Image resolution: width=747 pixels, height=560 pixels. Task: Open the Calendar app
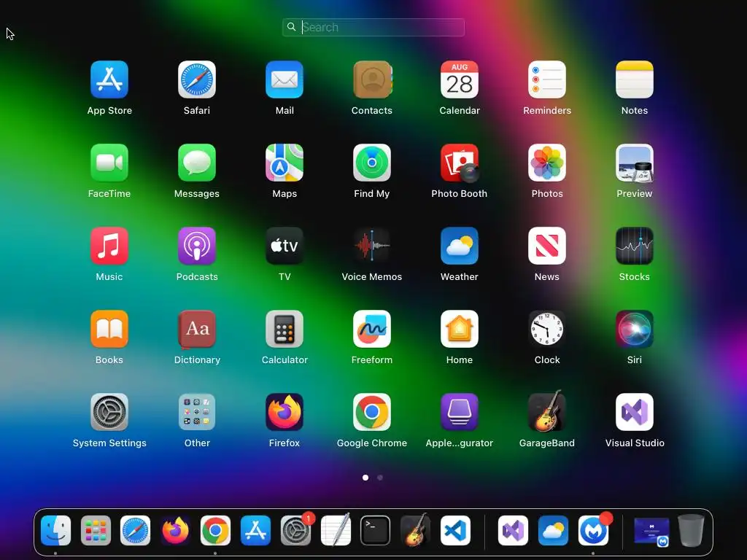(460, 79)
